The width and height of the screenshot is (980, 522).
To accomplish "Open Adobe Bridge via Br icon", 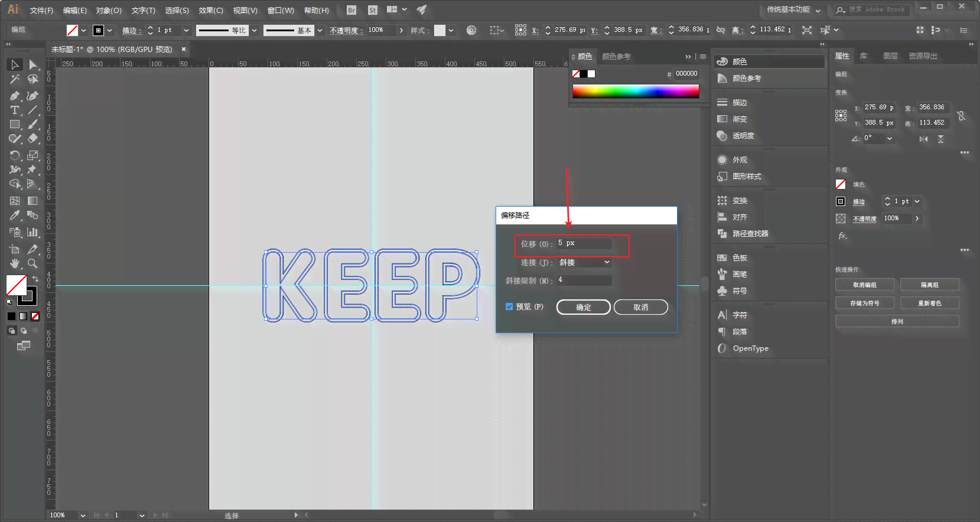I will pos(351,10).
